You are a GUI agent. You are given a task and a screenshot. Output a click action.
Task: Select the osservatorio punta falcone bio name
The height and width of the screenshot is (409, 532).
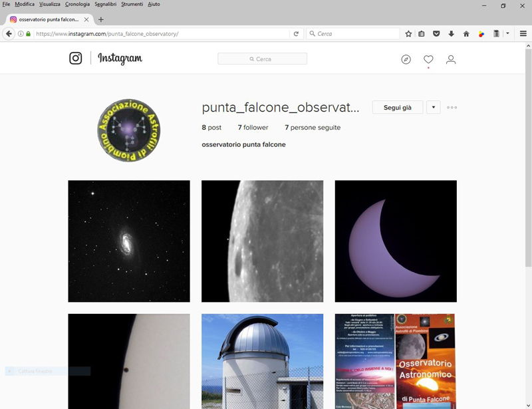(243, 144)
